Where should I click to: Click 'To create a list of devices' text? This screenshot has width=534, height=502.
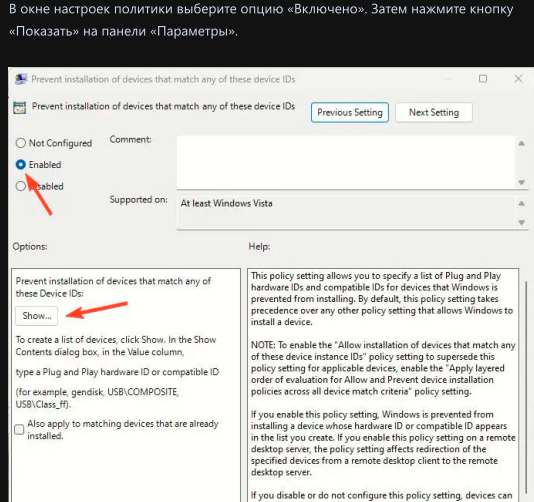(x=116, y=346)
